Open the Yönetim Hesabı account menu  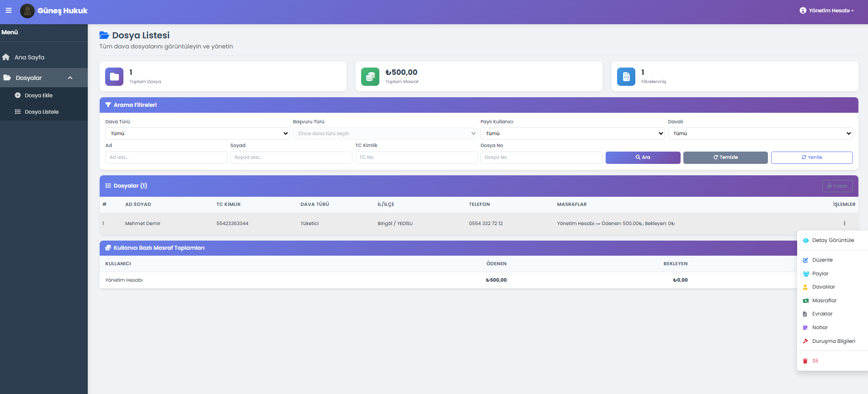[826, 11]
